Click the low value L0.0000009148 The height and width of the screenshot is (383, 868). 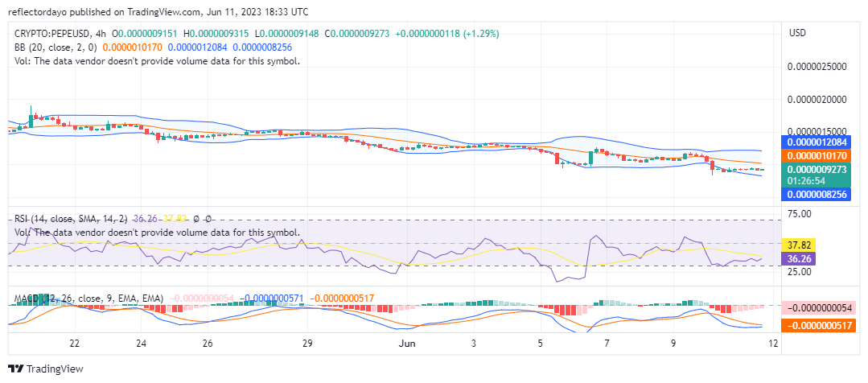coord(286,34)
